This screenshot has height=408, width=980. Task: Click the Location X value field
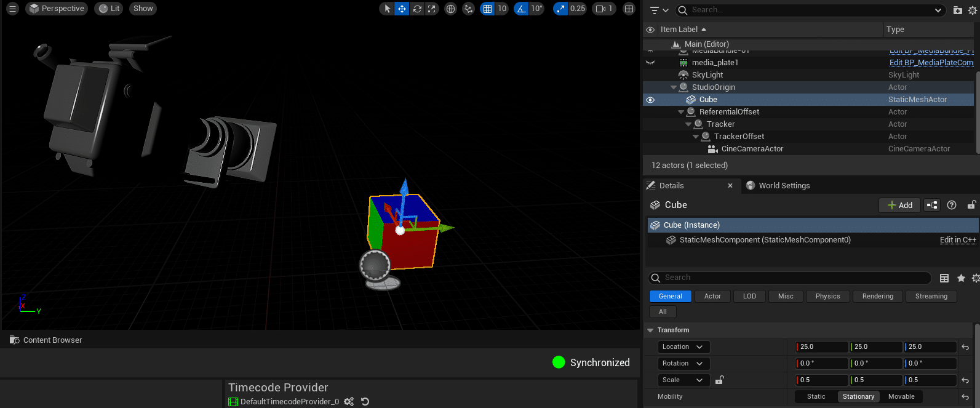(822, 347)
